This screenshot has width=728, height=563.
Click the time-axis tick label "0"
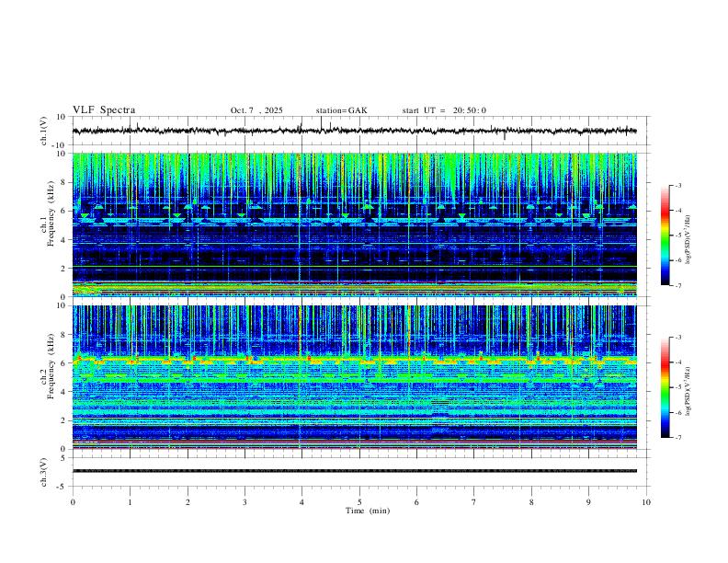tap(73, 502)
